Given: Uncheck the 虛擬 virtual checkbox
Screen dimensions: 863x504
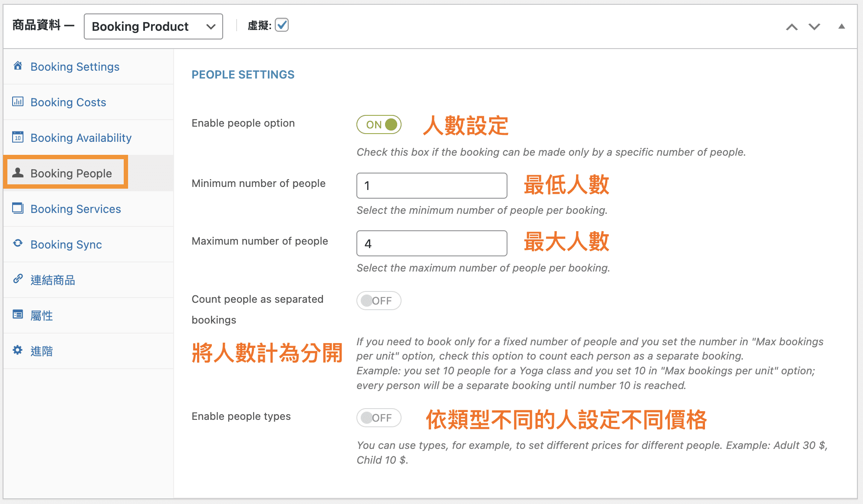Looking at the screenshot, I should (282, 25).
